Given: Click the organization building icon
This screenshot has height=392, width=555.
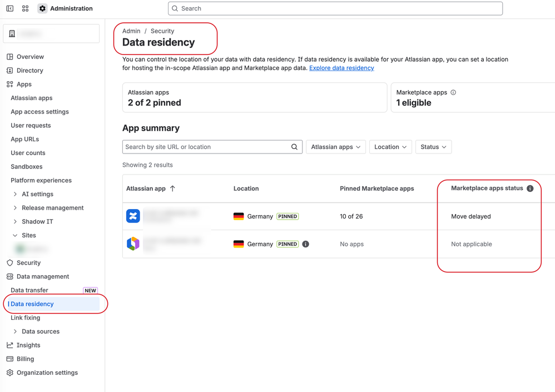Looking at the screenshot, I should tap(12, 33).
